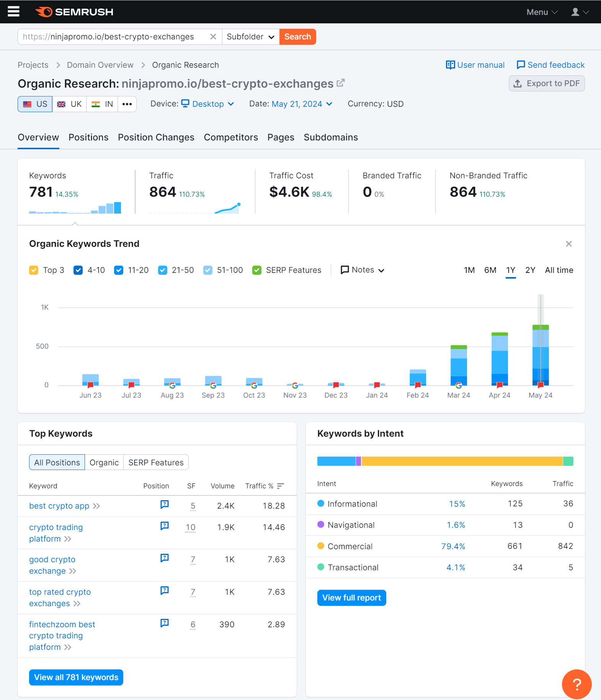Click Export to PDF button
The height and width of the screenshot is (700, 601).
pos(547,83)
